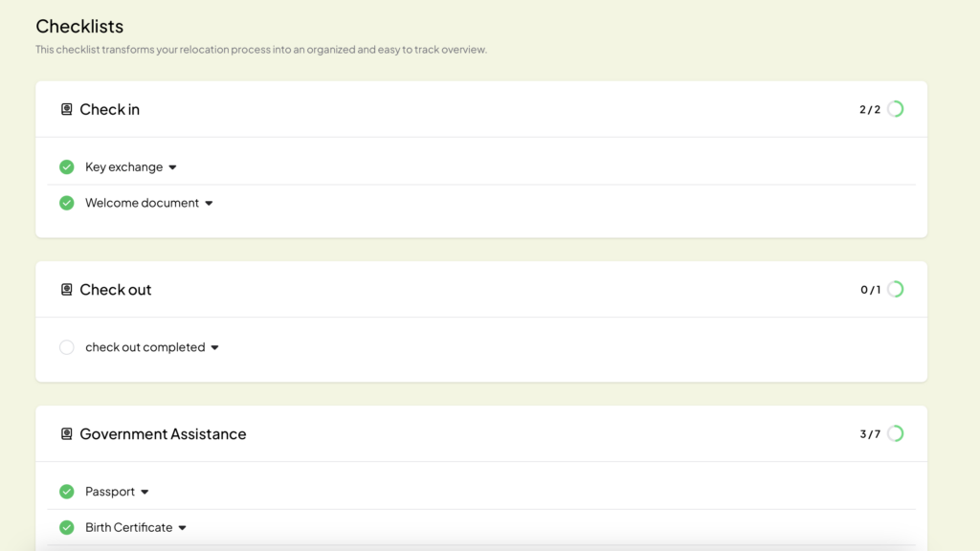This screenshot has width=980, height=551.
Task: Expand the Key exchange dropdown arrow
Action: (172, 167)
